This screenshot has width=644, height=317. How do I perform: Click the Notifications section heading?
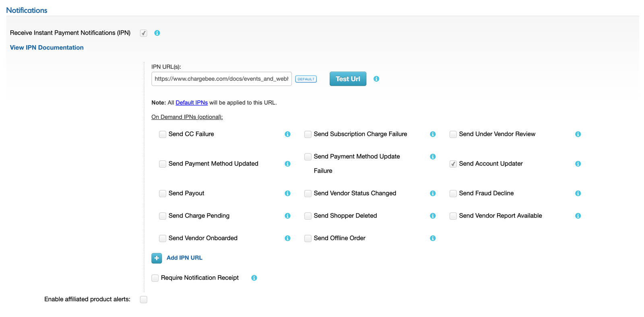point(27,10)
